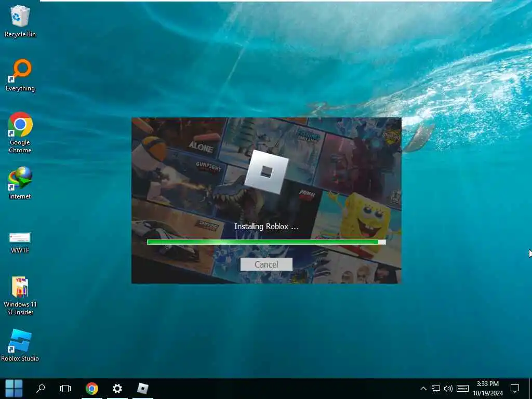Show hidden system tray icons

point(423,389)
